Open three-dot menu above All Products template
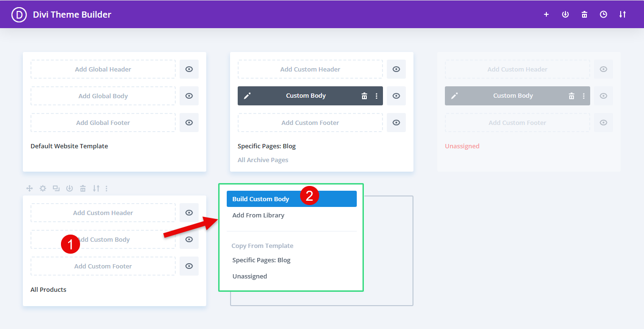The width and height of the screenshot is (644, 329). (x=106, y=188)
